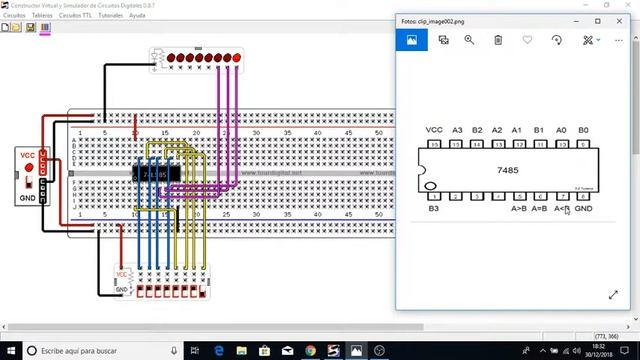Minimize the Photos window
The width and height of the screenshot is (640, 360).
(x=576, y=21)
